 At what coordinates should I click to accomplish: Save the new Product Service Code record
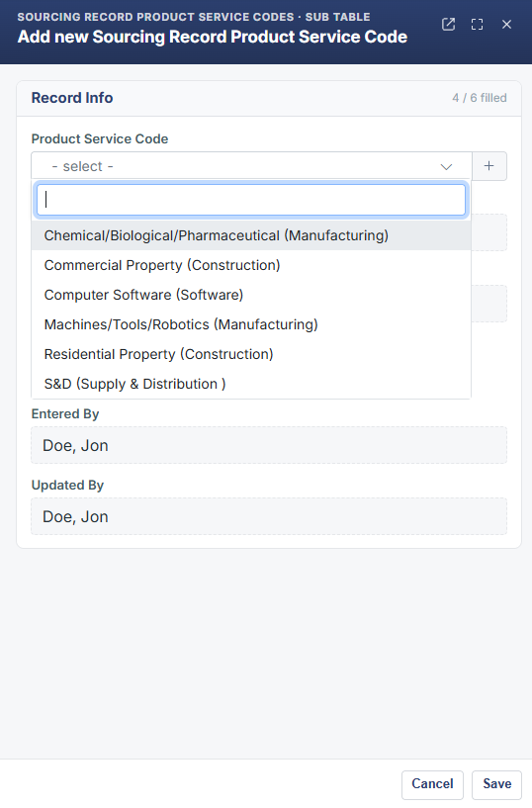[x=497, y=784]
